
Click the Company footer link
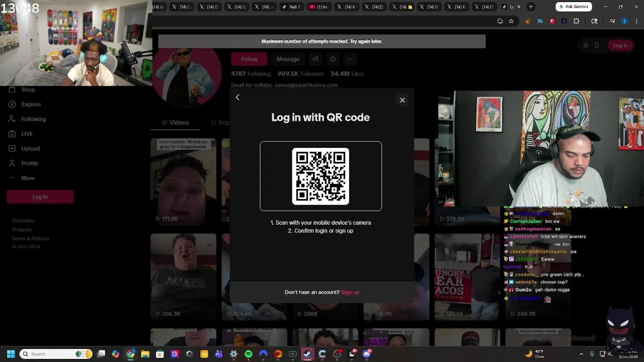coord(23,220)
